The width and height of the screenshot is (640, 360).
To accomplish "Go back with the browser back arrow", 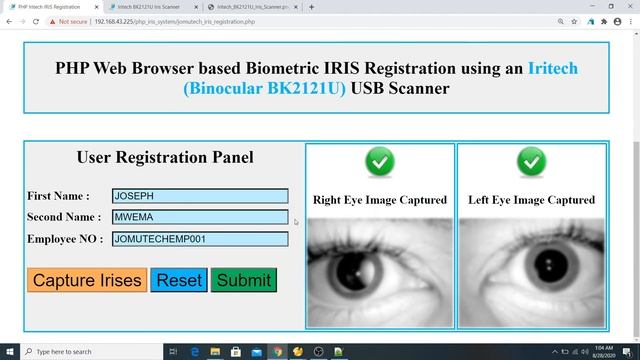I will click(9, 22).
